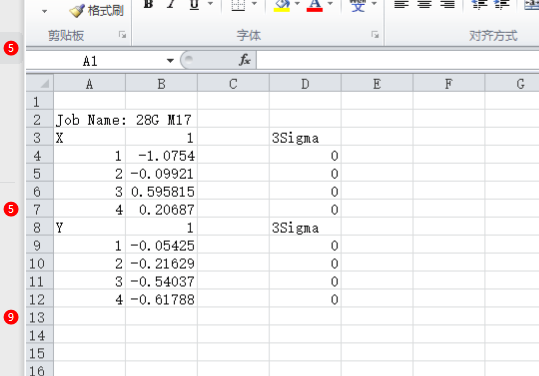Image resolution: width=539 pixels, height=376 pixels.
Task: Toggle italic formatting
Action: tap(171, 4)
